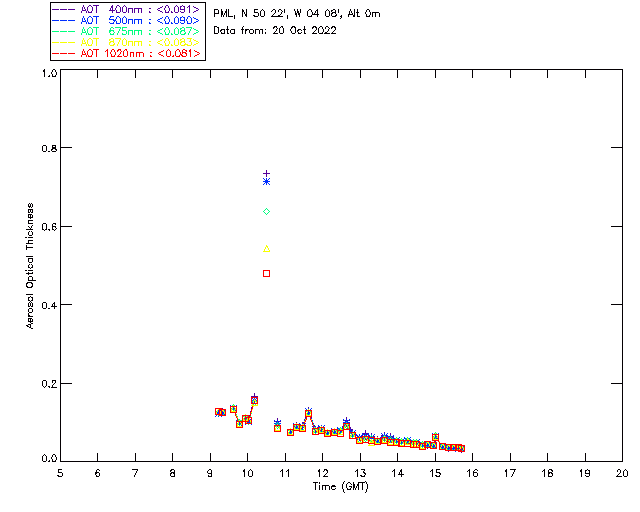640x512 pixels.
Task: Click the 'Data from: 20 Oct 2022' text
Action: (275, 31)
